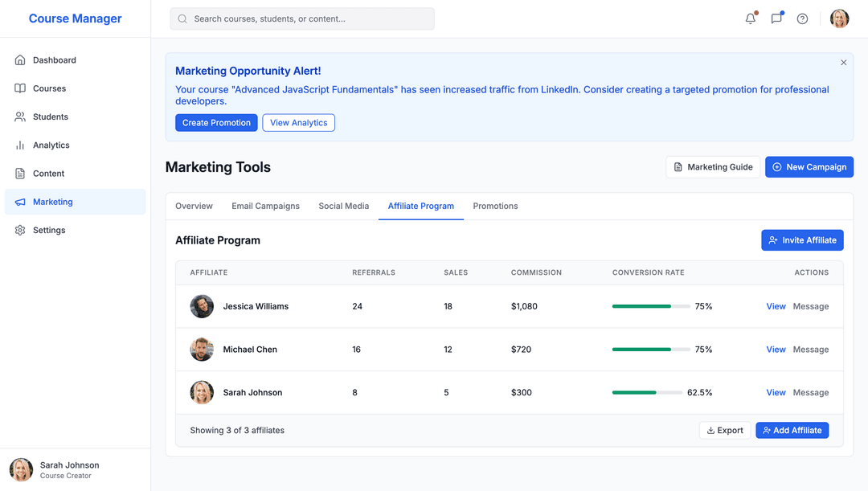Open the Promotions tab
The width and height of the screenshot is (868, 491).
tap(495, 207)
